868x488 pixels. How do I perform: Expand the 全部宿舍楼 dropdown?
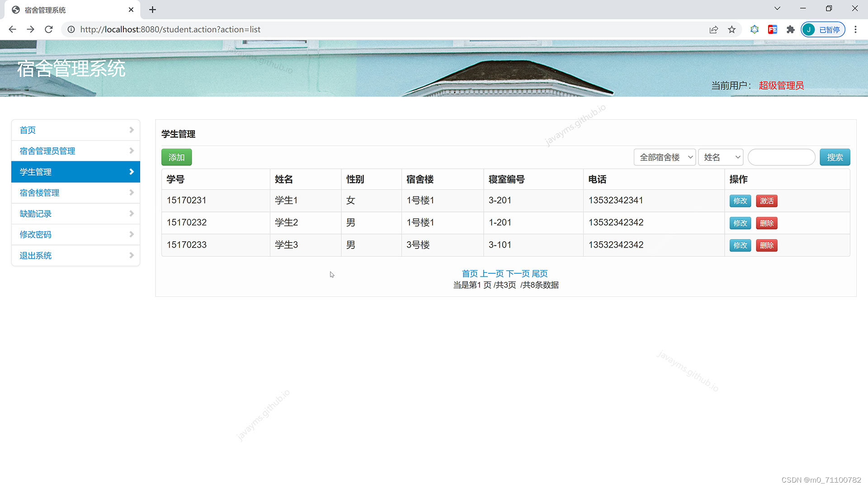click(665, 157)
